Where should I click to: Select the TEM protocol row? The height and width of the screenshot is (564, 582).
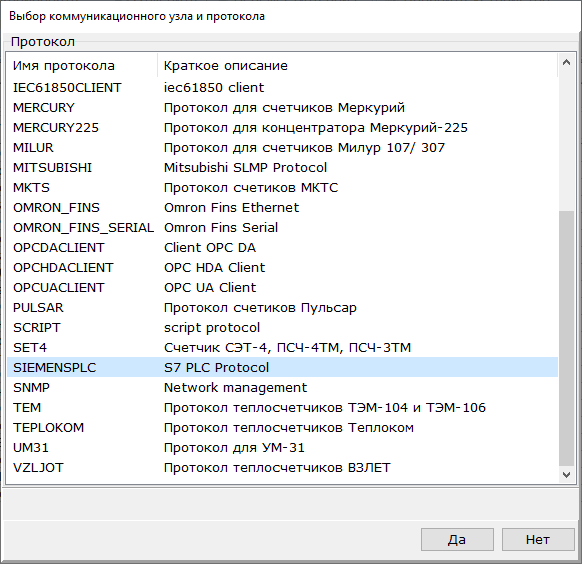point(282,408)
